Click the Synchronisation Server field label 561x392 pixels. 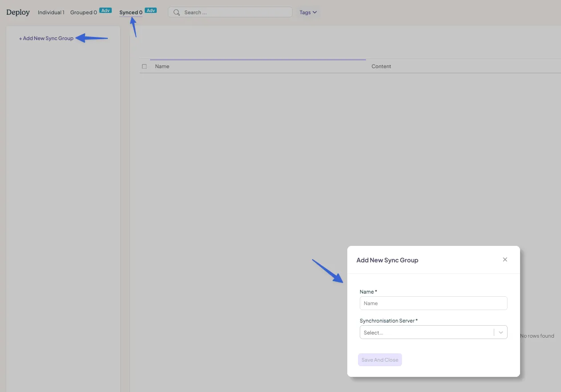point(389,321)
